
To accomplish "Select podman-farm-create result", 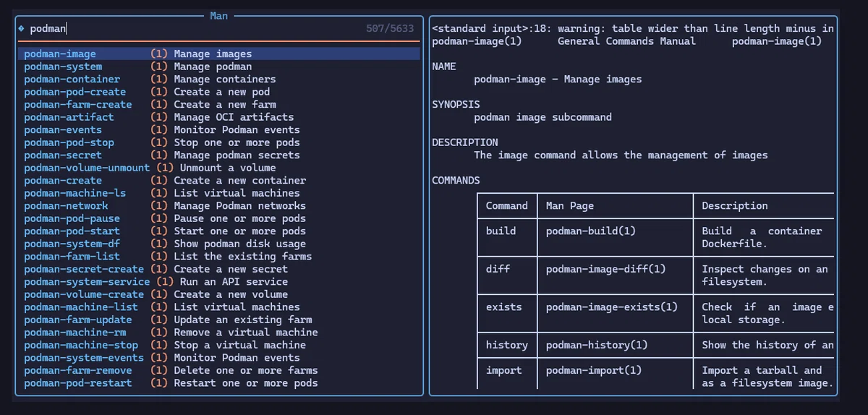I will tap(218, 104).
